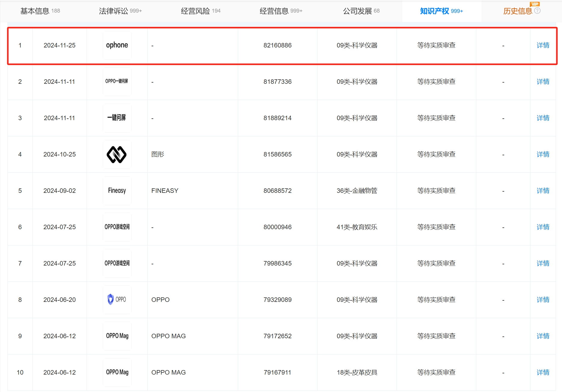Open 详情 for trademark 82160886
Screen dimensions: 562x392
(x=543, y=45)
